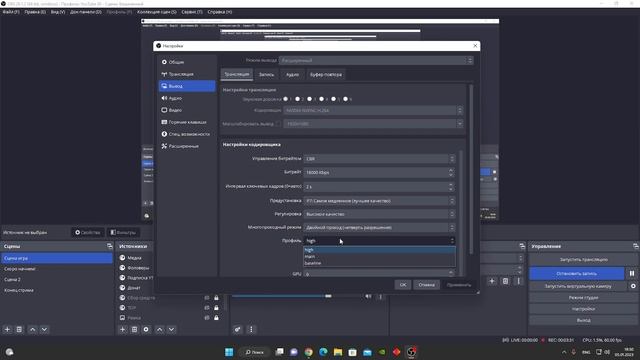Click the OK button in settings

click(x=403, y=285)
